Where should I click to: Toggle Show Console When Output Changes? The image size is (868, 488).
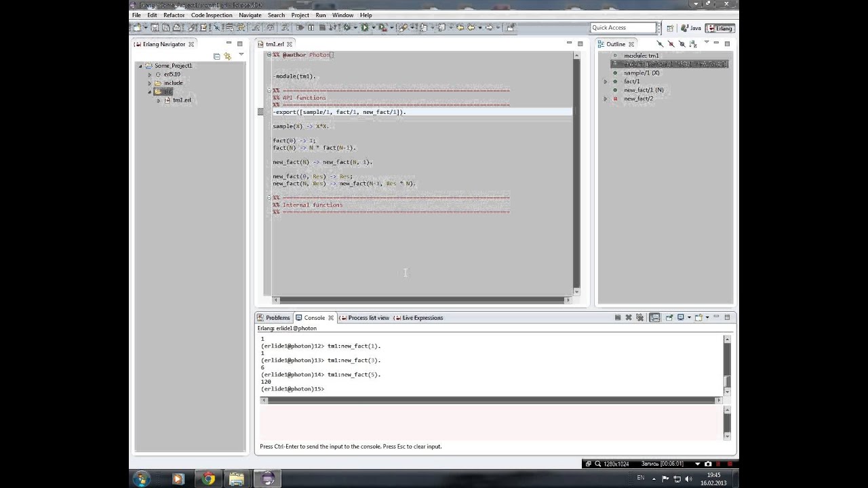[x=654, y=317]
